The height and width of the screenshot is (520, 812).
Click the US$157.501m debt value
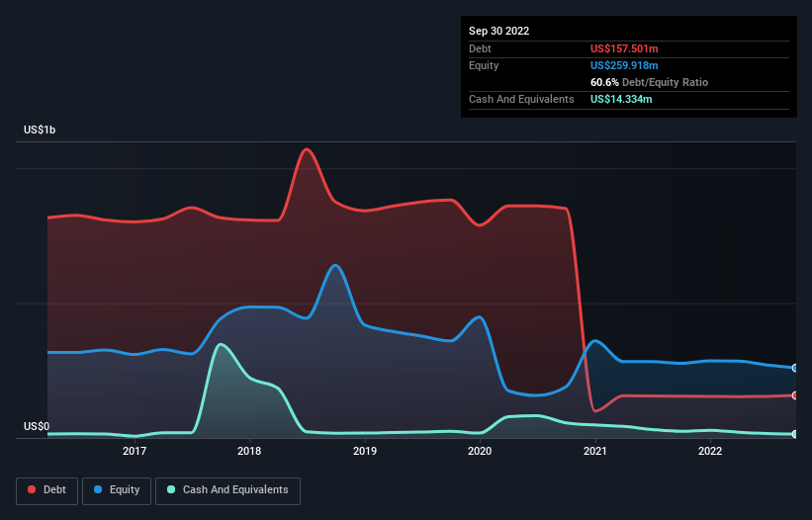(624, 48)
